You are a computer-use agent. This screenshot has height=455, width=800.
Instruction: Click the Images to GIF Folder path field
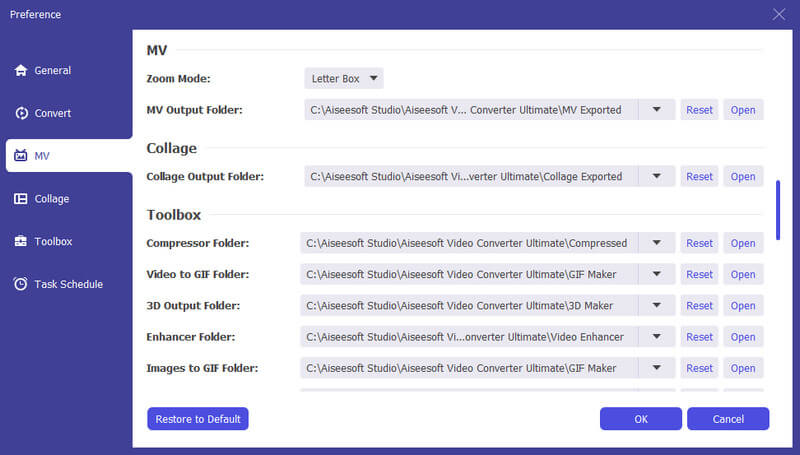(469, 368)
